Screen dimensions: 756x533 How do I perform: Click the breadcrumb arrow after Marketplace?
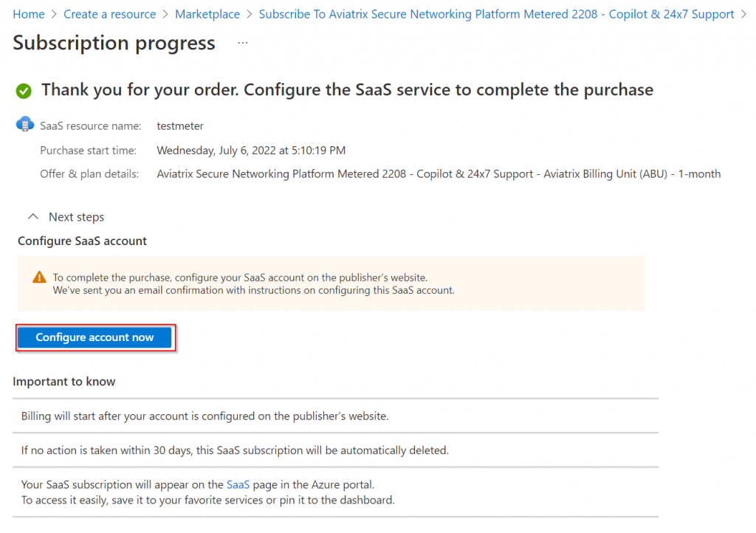tap(250, 15)
